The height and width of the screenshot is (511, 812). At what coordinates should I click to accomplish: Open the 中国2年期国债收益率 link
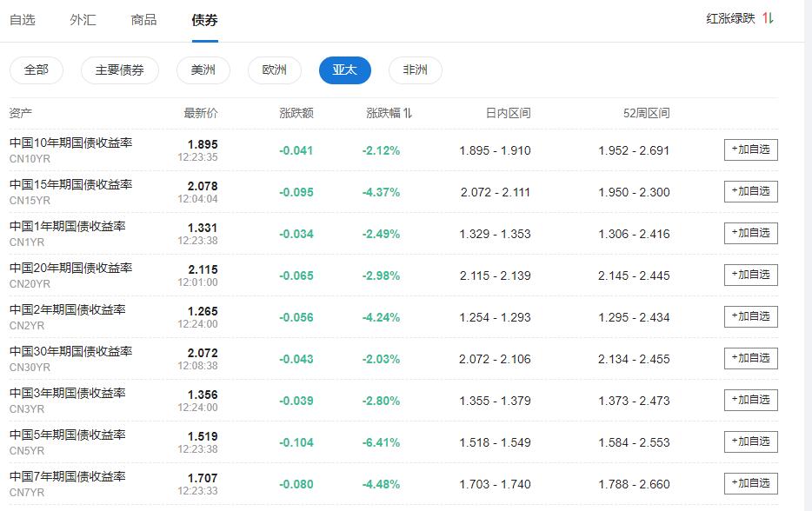[x=67, y=310]
